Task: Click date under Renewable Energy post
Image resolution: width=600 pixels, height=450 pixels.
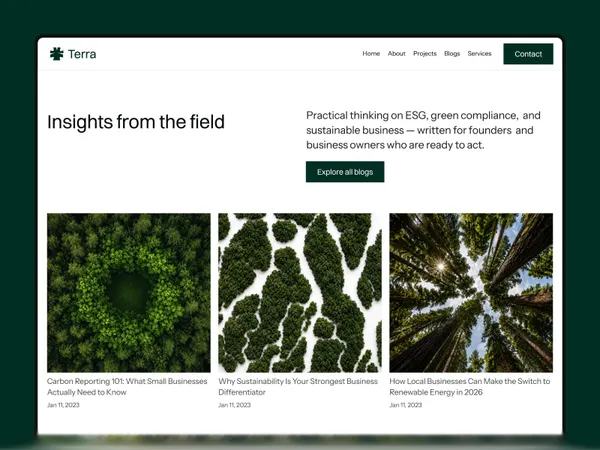Action: tap(406, 405)
